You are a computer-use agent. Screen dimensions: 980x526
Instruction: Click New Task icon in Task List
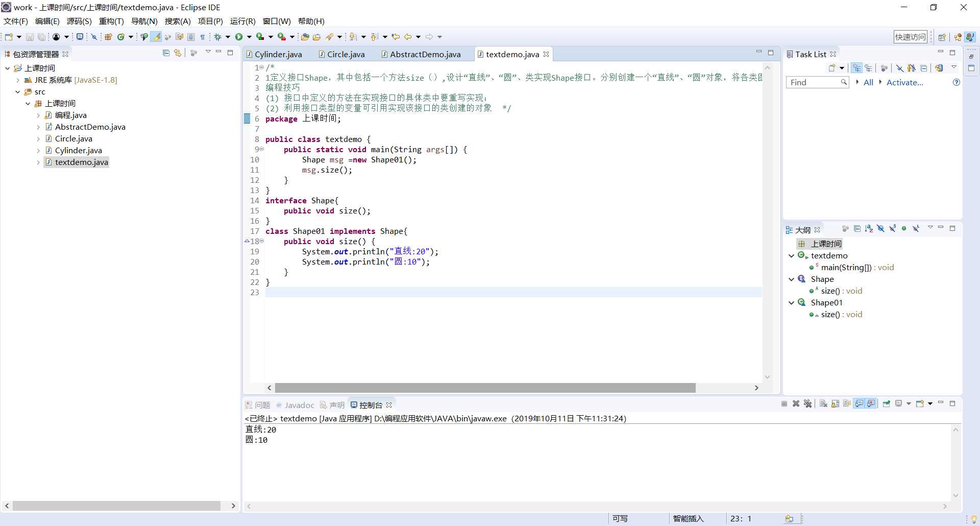pyautogui.click(x=832, y=68)
